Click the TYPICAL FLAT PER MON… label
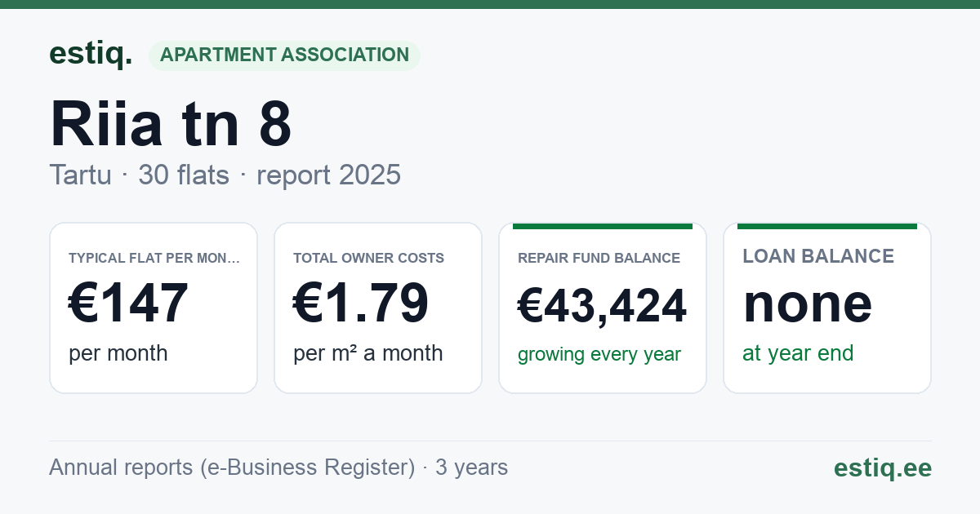980x514 pixels. (154, 259)
